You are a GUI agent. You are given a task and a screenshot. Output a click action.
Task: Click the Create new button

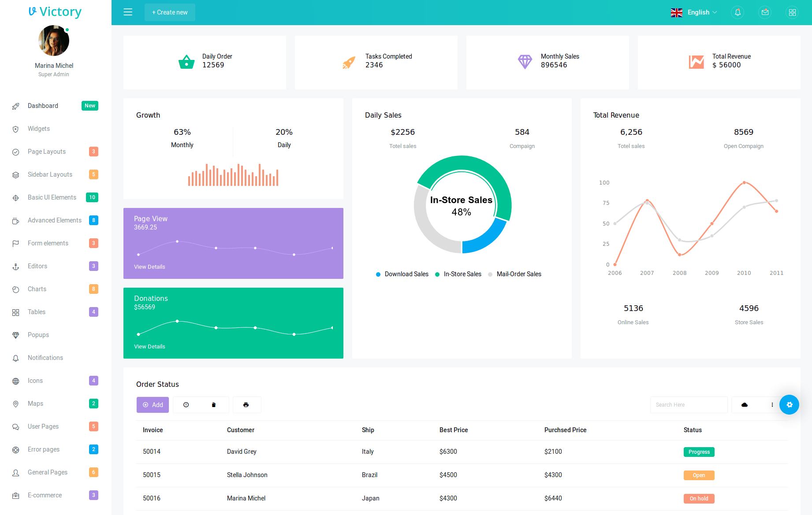click(170, 12)
